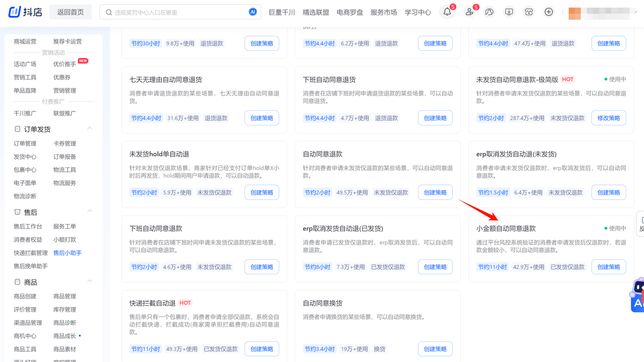This screenshot has width=644, height=362.
Task: Open 商品创建 in sidebar
Action: pos(25,296)
